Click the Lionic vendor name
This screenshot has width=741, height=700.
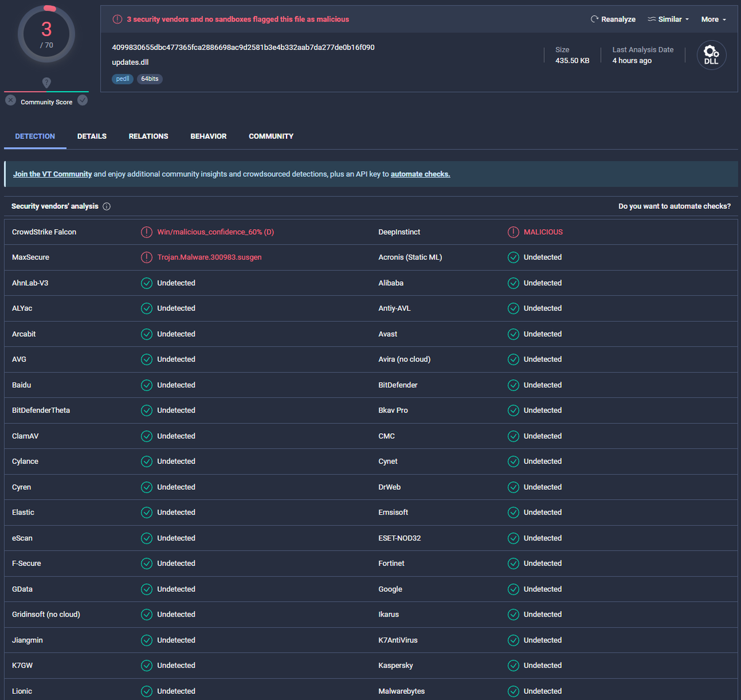point(22,691)
